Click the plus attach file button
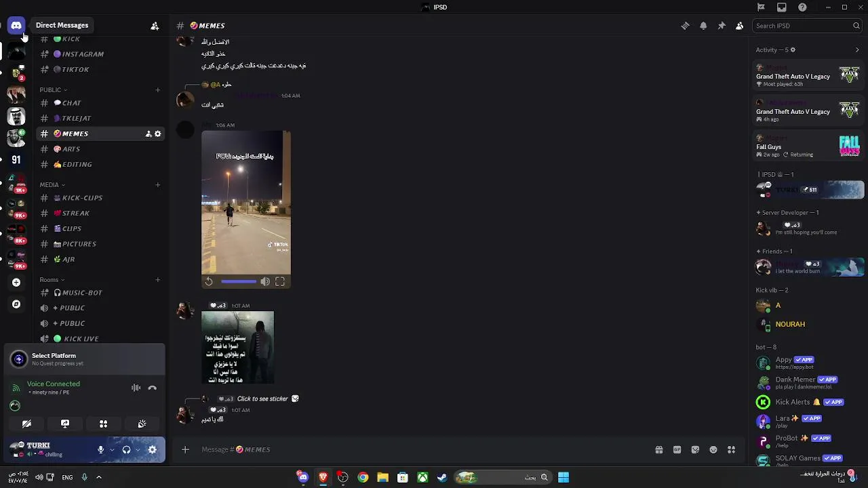868x488 pixels. pos(185,449)
